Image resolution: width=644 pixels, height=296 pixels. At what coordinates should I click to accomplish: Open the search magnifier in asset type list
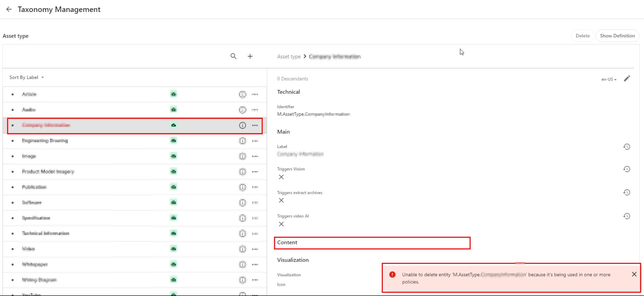(x=233, y=56)
